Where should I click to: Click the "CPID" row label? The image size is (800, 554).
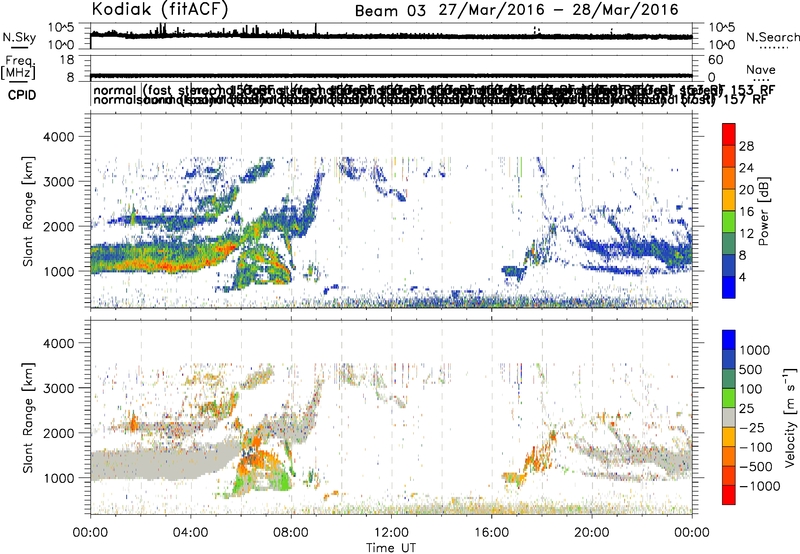[22, 95]
